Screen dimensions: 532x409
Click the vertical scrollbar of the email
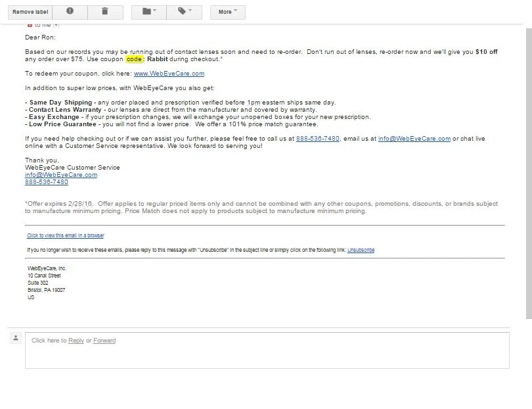[x=529, y=173]
